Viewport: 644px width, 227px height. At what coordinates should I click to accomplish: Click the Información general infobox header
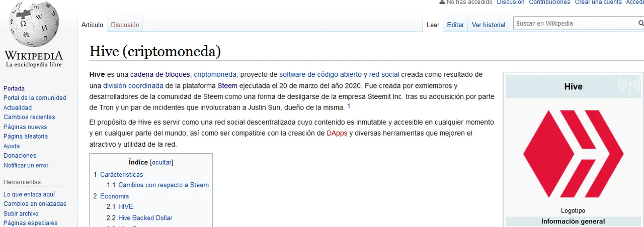click(x=573, y=221)
